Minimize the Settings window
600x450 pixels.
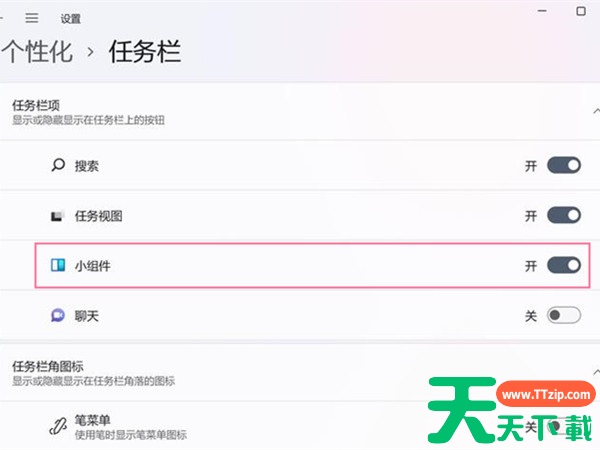tap(542, 11)
